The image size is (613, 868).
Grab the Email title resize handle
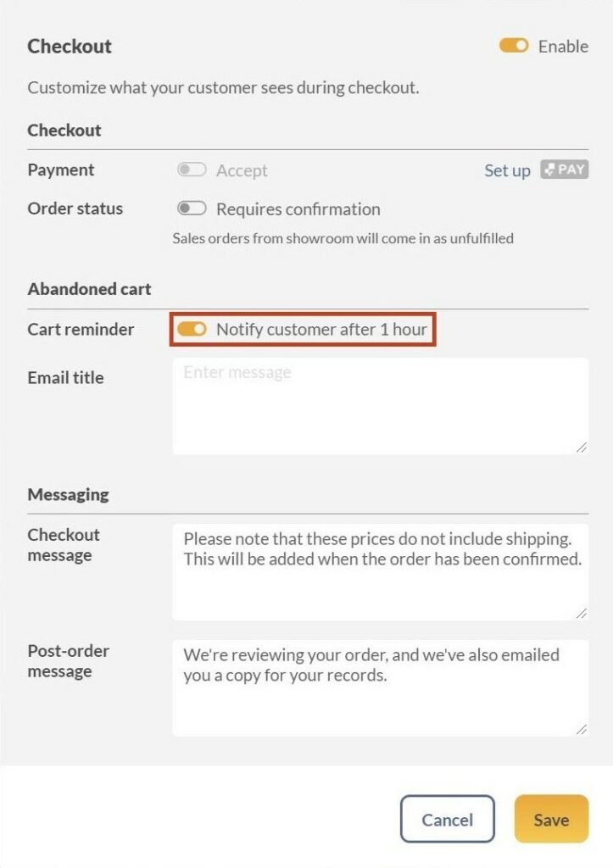pyautogui.click(x=581, y=448)
